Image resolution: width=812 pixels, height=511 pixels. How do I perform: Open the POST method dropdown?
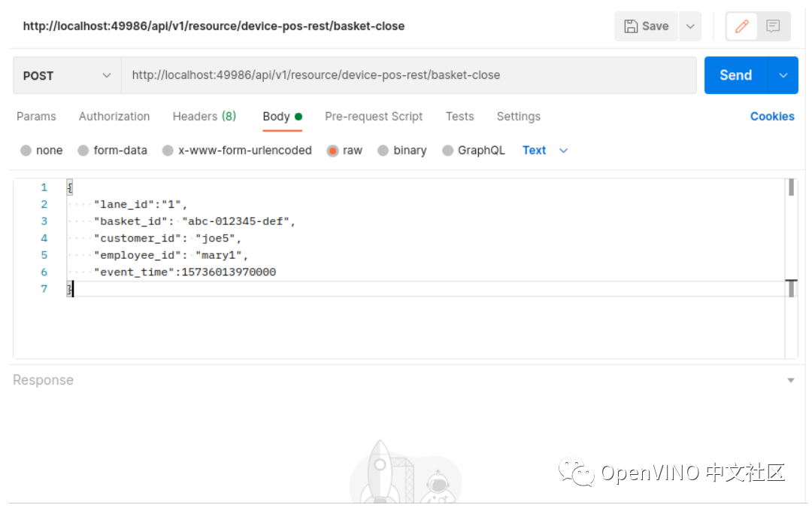click(67, 76)
